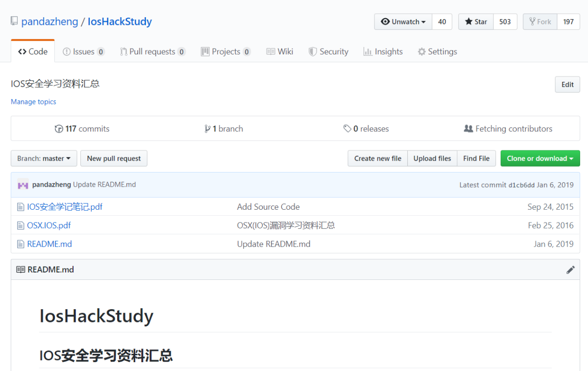
Task: Open the IOS安全学记笔记.pdf file
Action: (x=65, y=207)
